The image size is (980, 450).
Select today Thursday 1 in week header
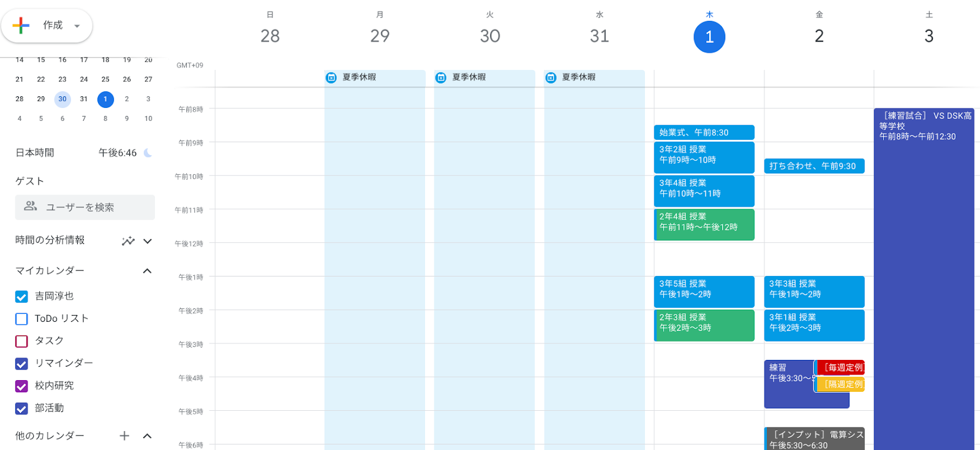tap(709, 37)
